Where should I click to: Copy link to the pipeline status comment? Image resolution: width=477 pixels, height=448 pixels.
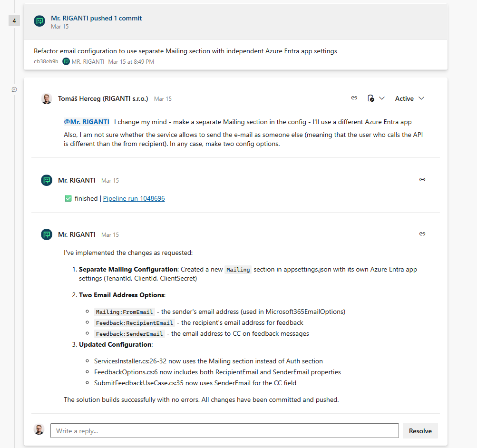[x=422, y=180]
